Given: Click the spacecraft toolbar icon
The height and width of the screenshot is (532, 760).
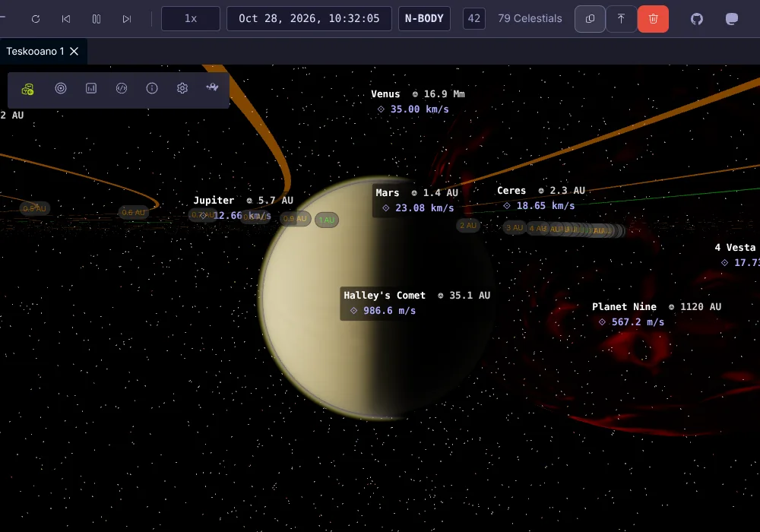Looking at the screenshot, I should point(212,87).
